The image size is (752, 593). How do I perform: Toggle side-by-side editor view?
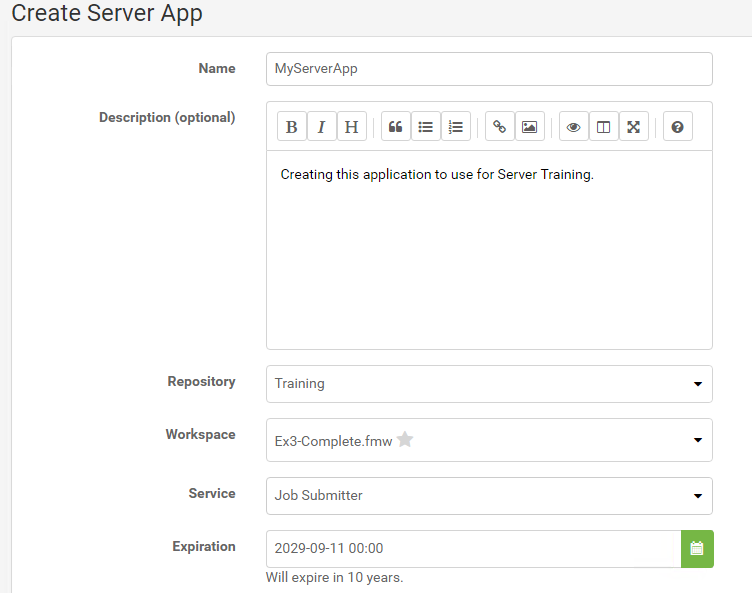tap(603, 127)
